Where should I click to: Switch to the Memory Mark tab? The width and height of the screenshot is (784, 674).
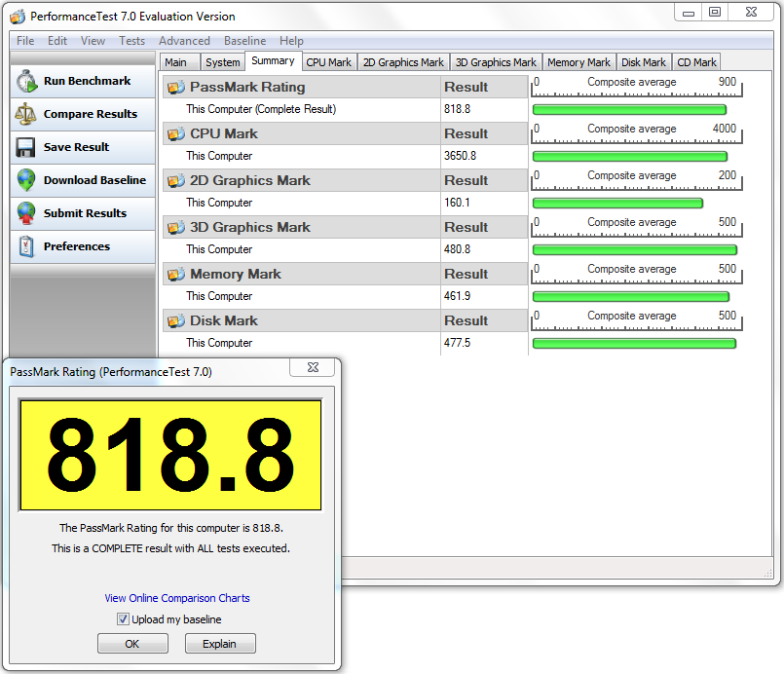coord(579,62)
